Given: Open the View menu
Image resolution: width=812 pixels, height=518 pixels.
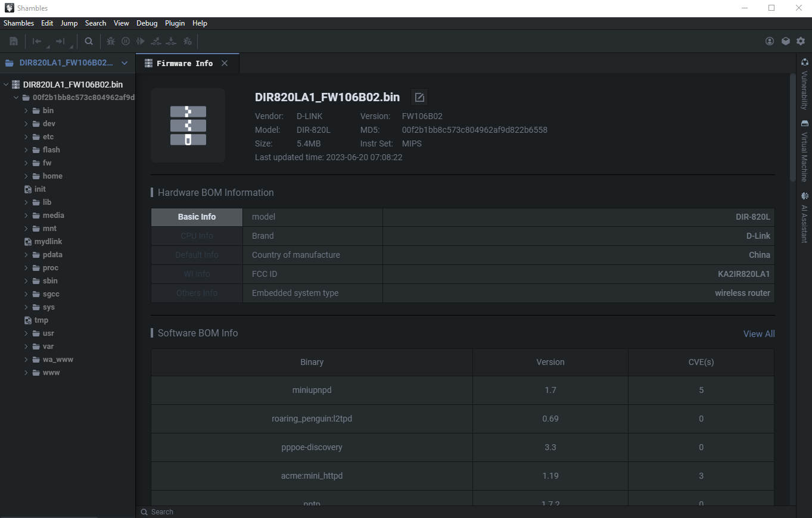Looking at the screenshot, I should point(122,23).
